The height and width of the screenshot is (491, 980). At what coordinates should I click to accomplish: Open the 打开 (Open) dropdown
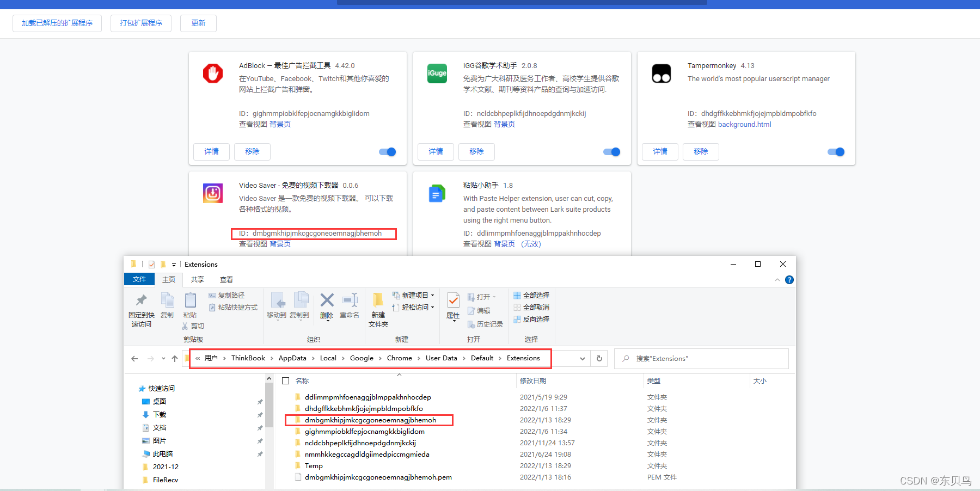(x=482, y=297)
